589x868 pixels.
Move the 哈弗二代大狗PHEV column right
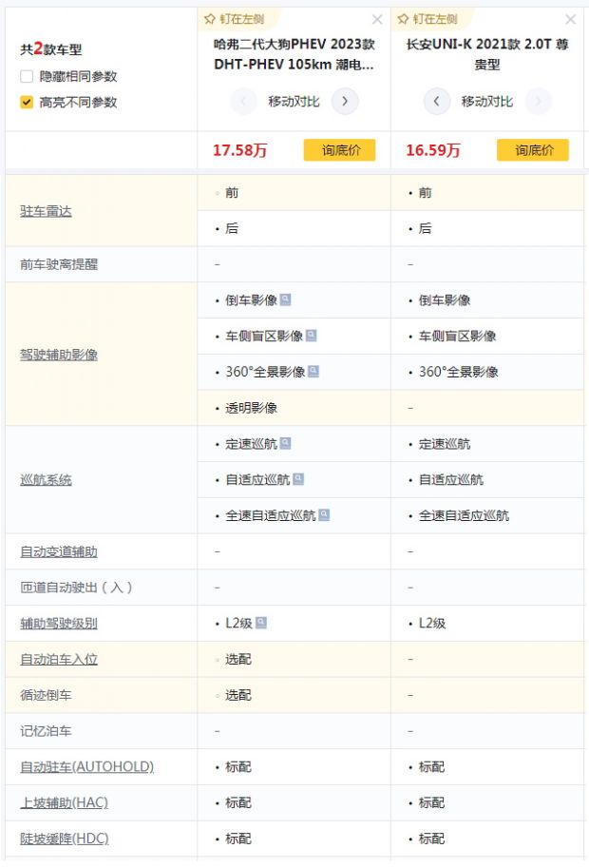pos(345,102)
